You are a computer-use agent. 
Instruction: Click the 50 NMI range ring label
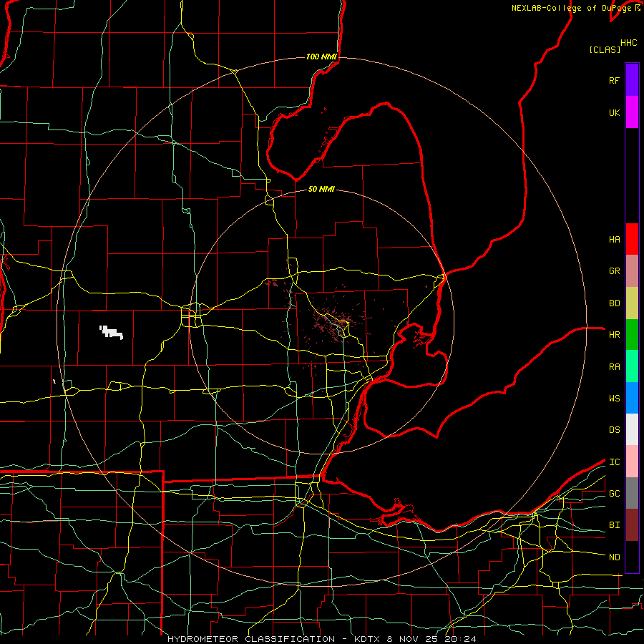[x=321, y=189]
